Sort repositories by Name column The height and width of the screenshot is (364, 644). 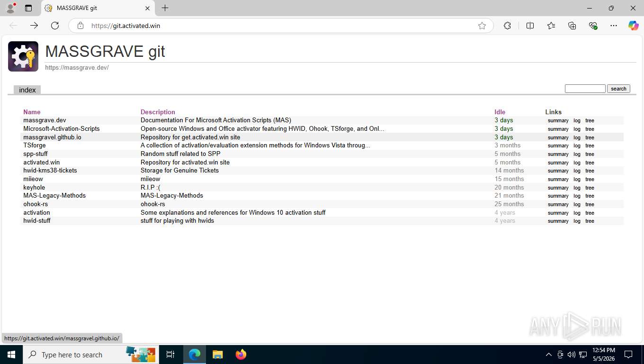coord(32,112)
